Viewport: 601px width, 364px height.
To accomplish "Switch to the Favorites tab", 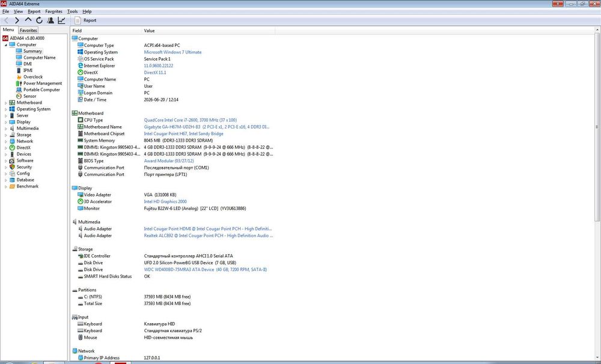I will [x=28, y=30].
